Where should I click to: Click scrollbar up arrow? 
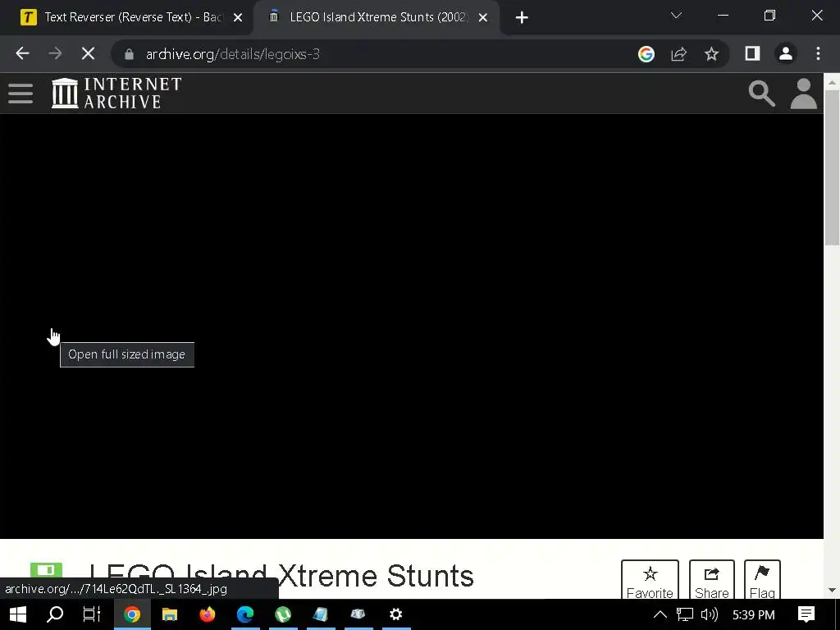[x=832, y=83]
